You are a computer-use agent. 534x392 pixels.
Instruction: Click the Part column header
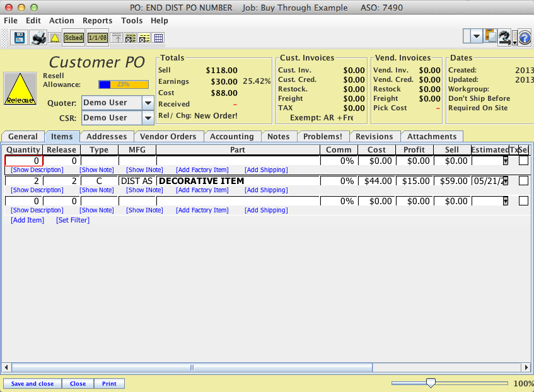[238, 150]
